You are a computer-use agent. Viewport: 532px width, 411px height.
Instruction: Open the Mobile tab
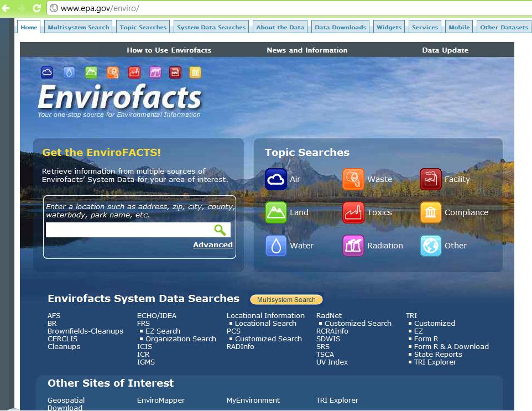pos(459,27)
